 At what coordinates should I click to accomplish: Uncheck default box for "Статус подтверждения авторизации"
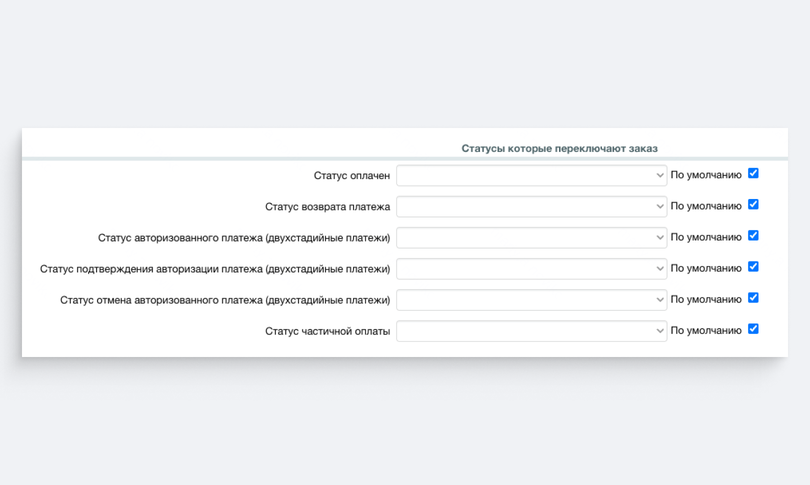753,267
